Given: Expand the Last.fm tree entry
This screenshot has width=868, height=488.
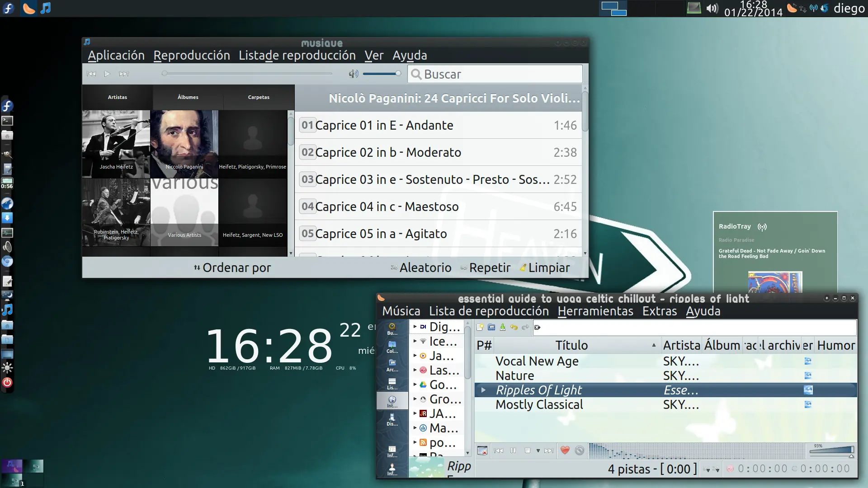Looking at the screenshot, I should [x=415, y=370].
